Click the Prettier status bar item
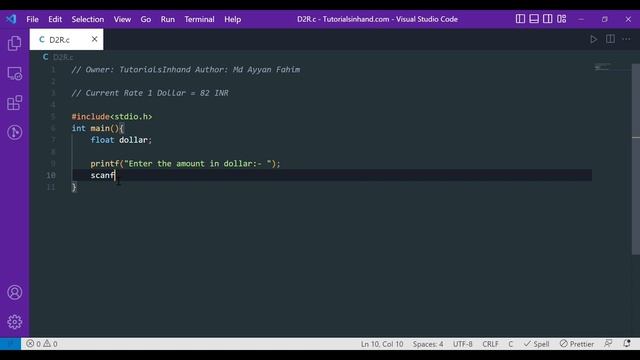Image resolution: width=640 pixels, height=360 pixels. (577, 344)
